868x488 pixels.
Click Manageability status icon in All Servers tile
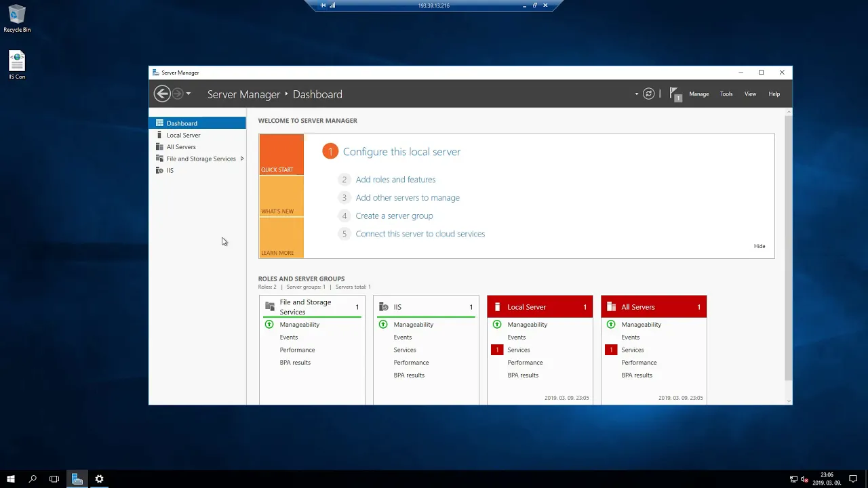(x=611, y=325)
